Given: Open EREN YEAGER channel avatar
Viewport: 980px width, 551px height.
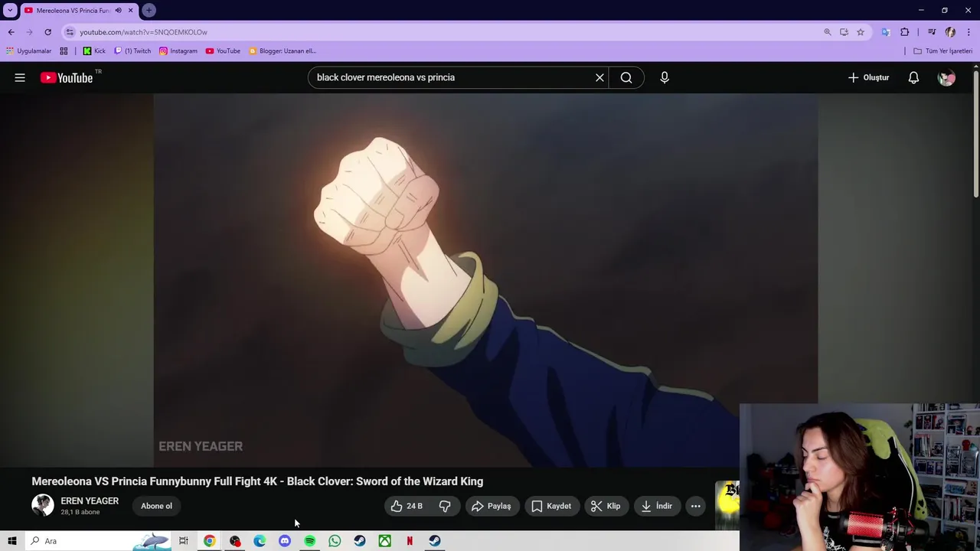Looking at the screenshot, I should coord(43,505).
